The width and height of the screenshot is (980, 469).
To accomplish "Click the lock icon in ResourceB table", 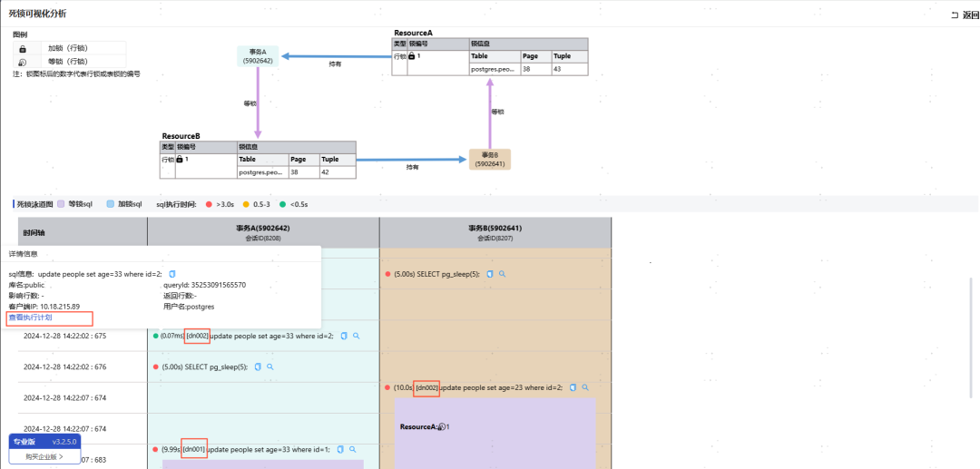I will tap(180, 160).
